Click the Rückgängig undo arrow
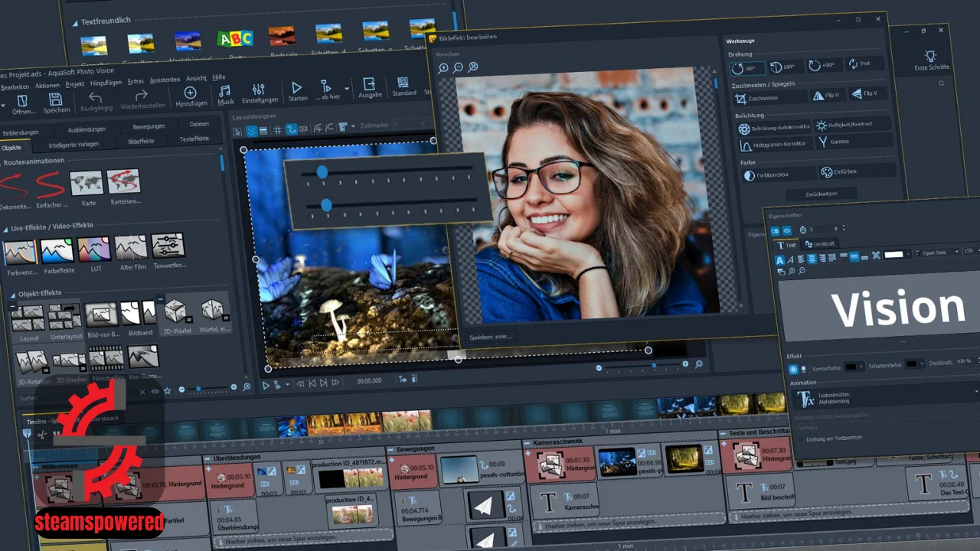The width and height of the screenshot is (980, 551). [95, 97]
